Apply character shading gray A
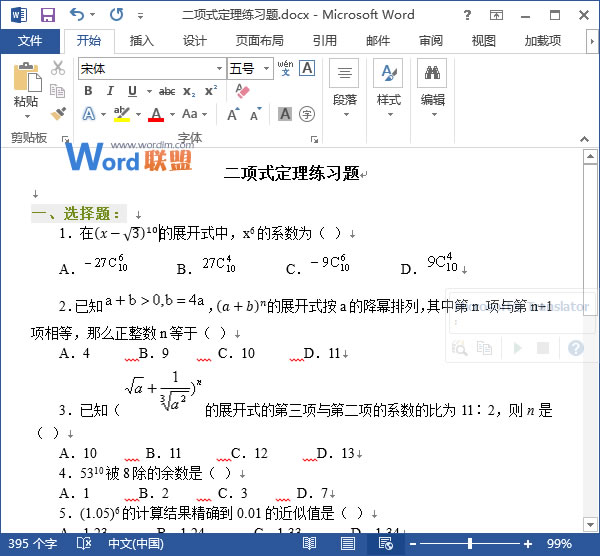 click(285, 114)
